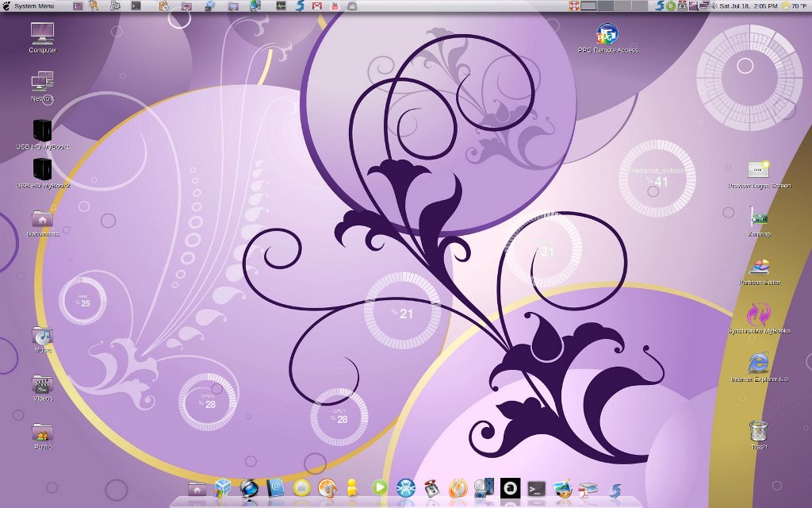Launch Partition Editor
This screenshot has height=508, width=812.
click(x=759, y=271)
